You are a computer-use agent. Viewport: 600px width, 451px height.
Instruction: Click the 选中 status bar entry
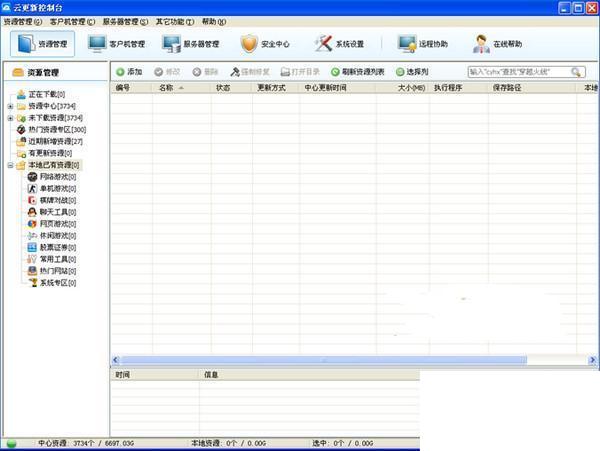coord(342,443)
